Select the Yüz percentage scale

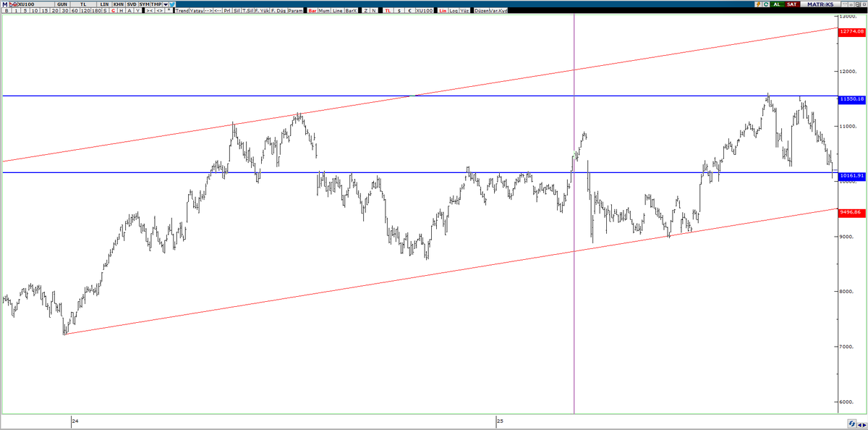click(464, 11)
